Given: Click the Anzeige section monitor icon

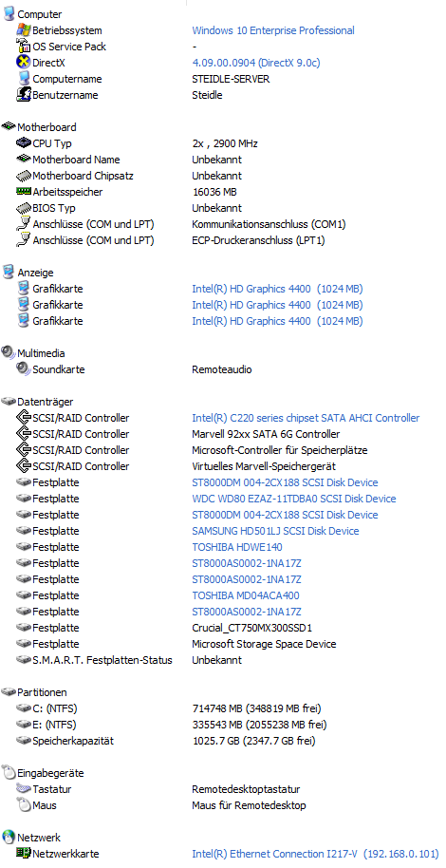Looking at the screenshot, I should (9, 273).
